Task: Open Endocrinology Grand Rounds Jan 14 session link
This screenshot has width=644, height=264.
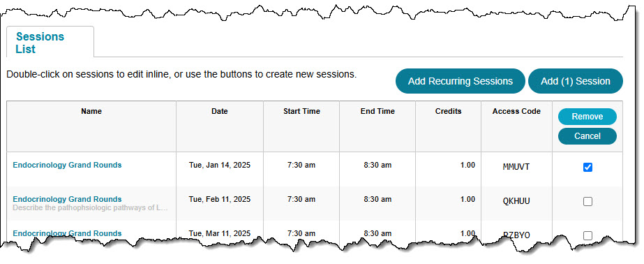Action: point(68,165)
